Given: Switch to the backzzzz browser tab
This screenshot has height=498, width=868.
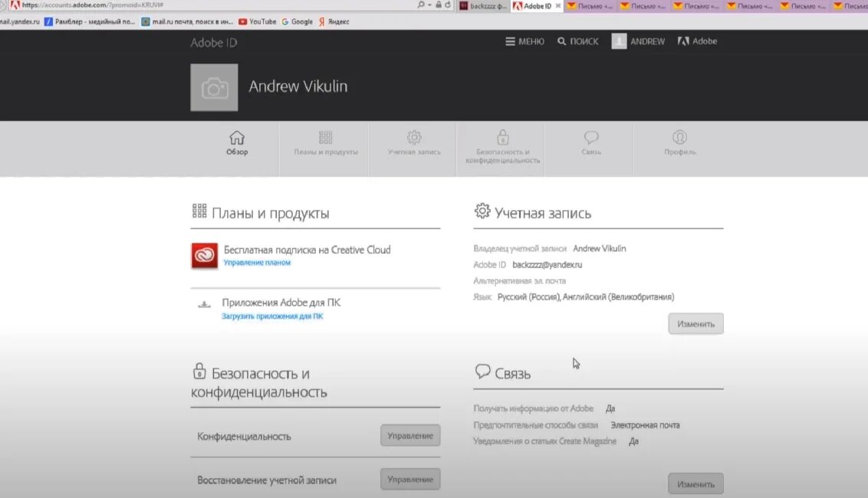Looking at the screenshot, I should tap(483, 6).
